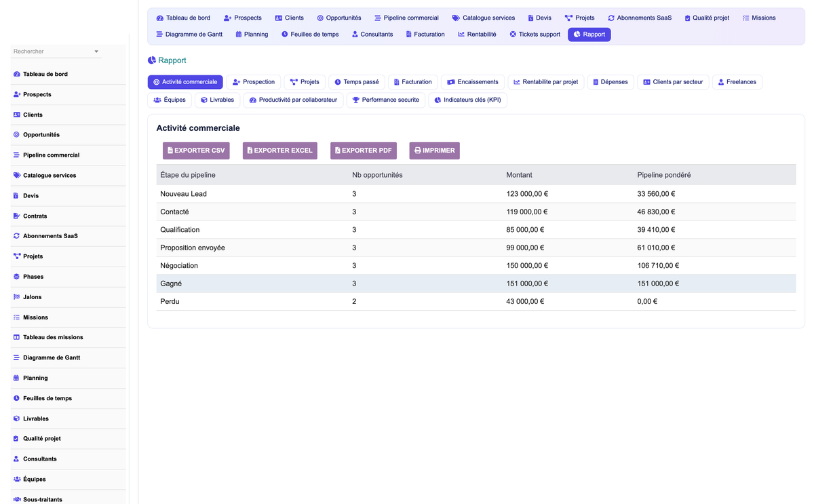Click the Phases layers icon in sidebar

[x=16, y=277]
